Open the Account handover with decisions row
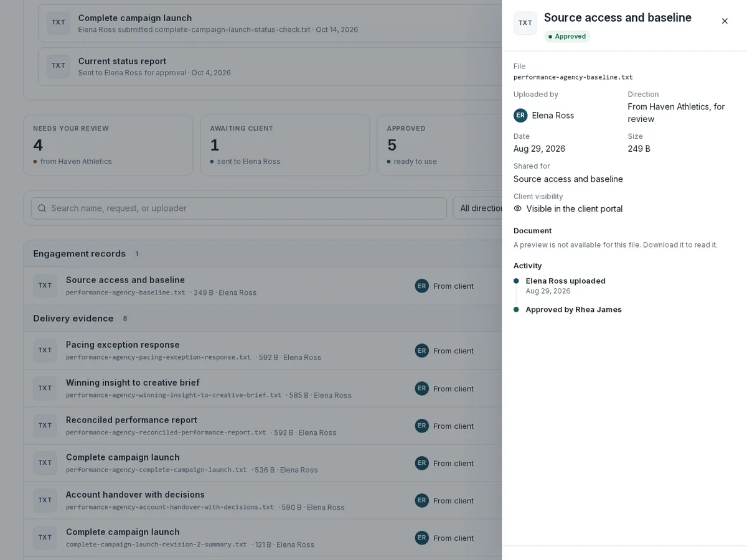 point(263,501)
